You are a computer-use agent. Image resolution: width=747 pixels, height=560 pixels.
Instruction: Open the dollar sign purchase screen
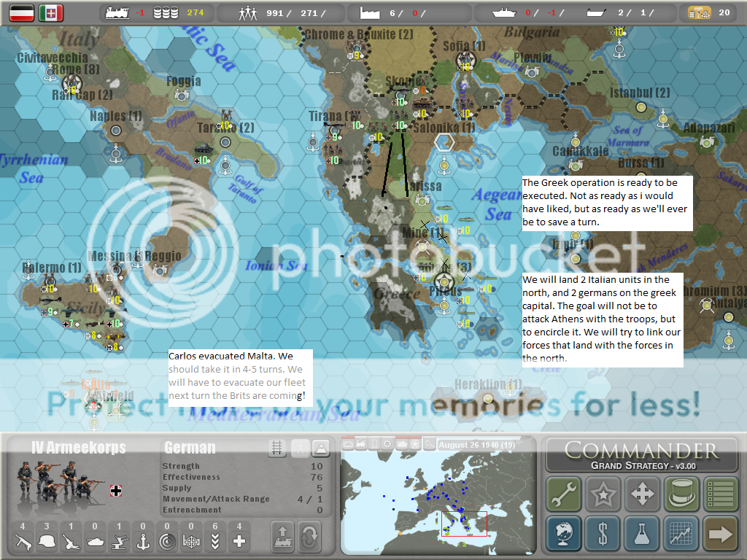pyautogui.click(x=603, y=534)
